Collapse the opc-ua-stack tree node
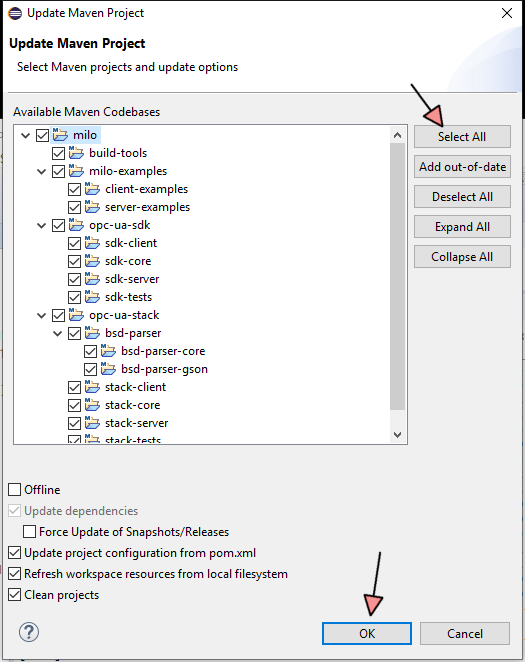Image resolution: width=525 pixels, height=662 pixels. [42, 315]
